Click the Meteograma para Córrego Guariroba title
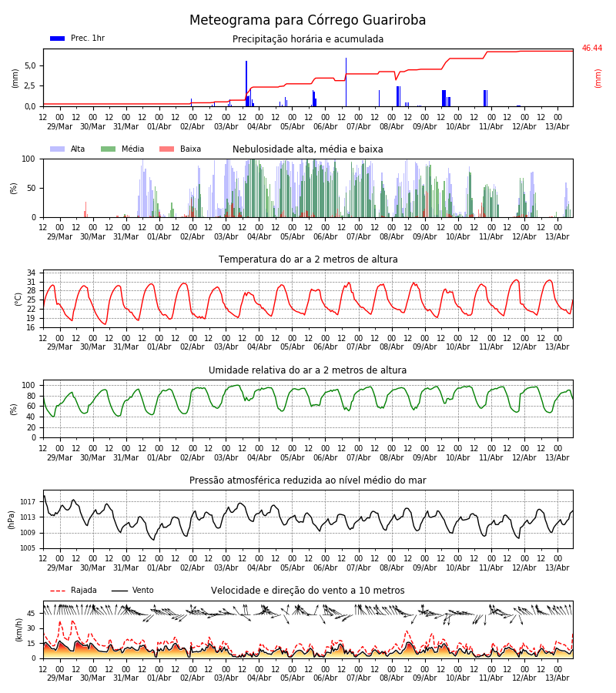The image size is (616, 693). click(307, 20)
